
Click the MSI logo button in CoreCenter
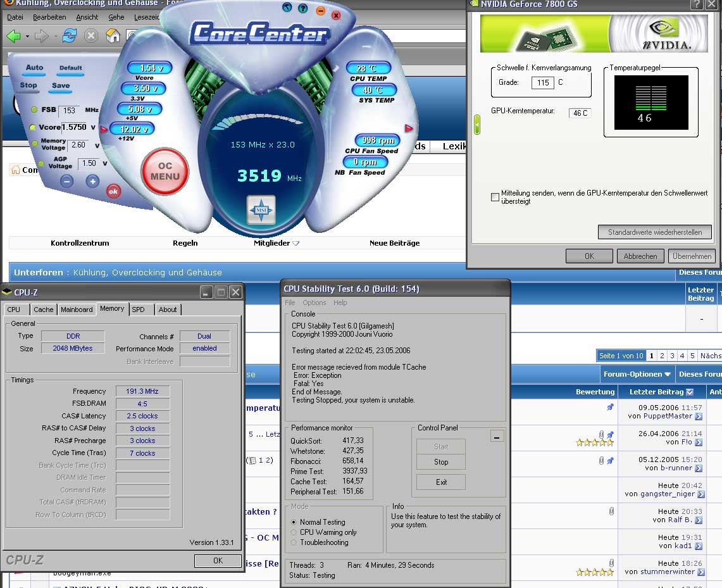(x=261, y=210)
